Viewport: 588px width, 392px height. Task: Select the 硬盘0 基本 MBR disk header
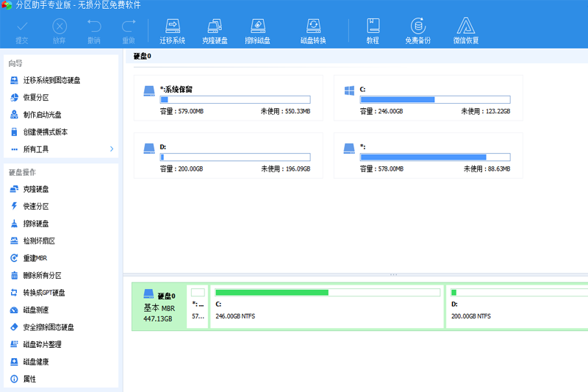(159, 307)
